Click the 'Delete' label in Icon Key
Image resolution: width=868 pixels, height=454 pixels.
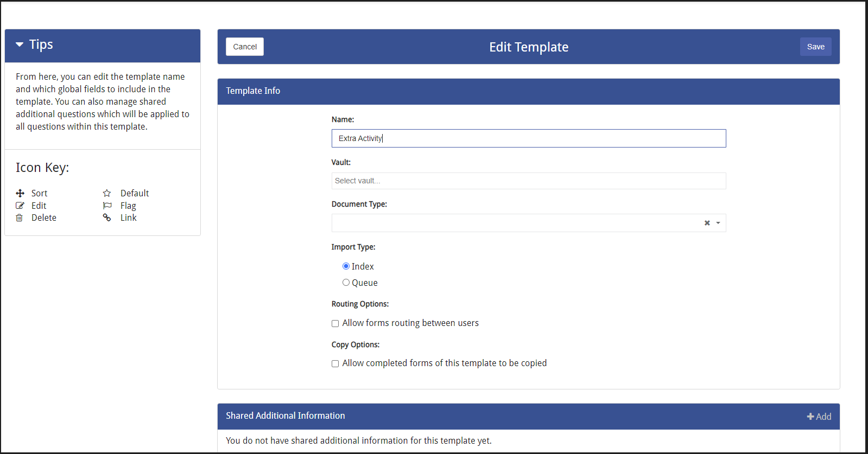coord(44,218)
